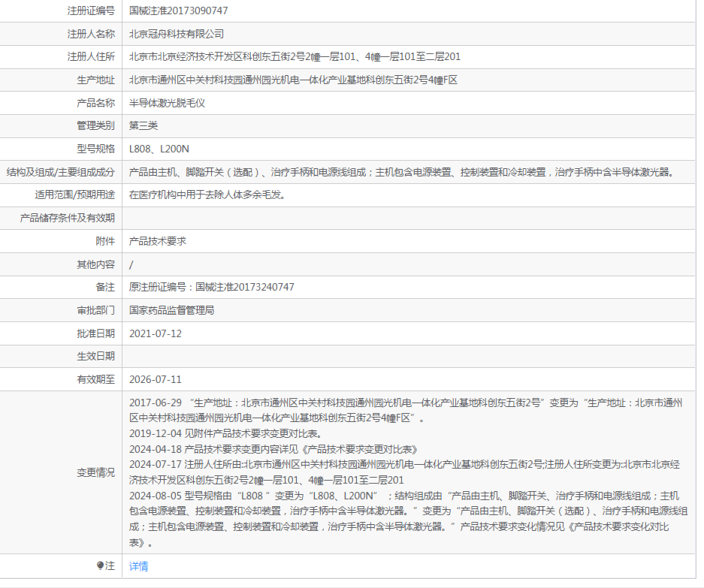Click the 其他内容 label
Viewport: 704px width, 588px height.
[x=95, y=265]
